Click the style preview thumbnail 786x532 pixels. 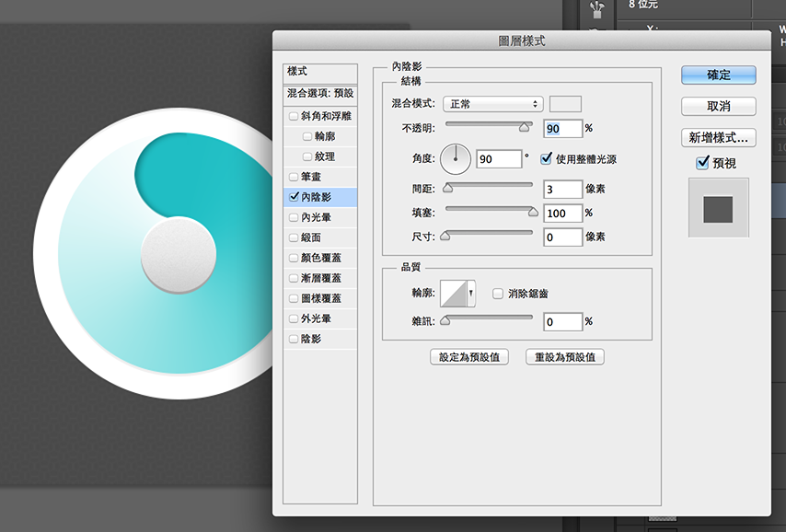pos(718,209)
